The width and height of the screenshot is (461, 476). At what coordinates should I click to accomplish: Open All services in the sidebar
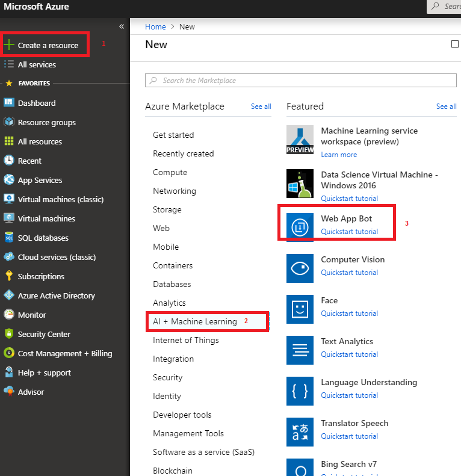37,64
